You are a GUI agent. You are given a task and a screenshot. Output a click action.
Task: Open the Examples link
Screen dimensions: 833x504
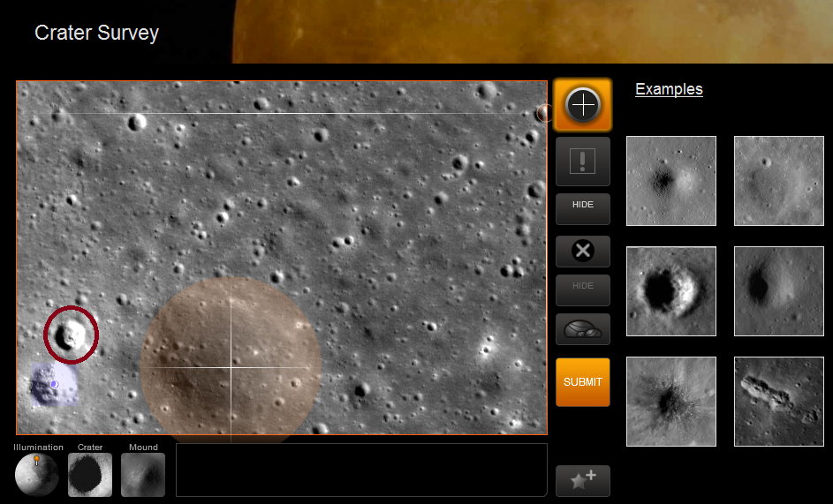(x=669, y=89)
